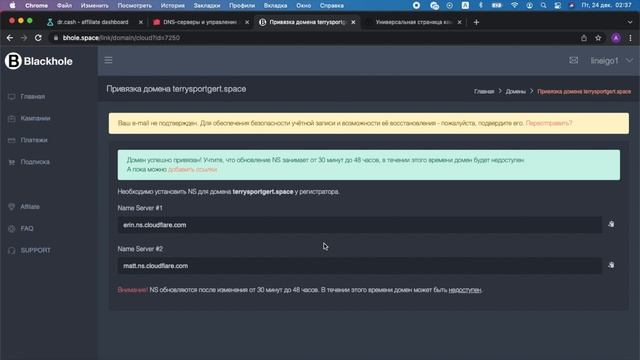Switch to DNS-серверы и управление tab
Image resolution: width=640 pixels, height=360 pixels.
(200, 22)
